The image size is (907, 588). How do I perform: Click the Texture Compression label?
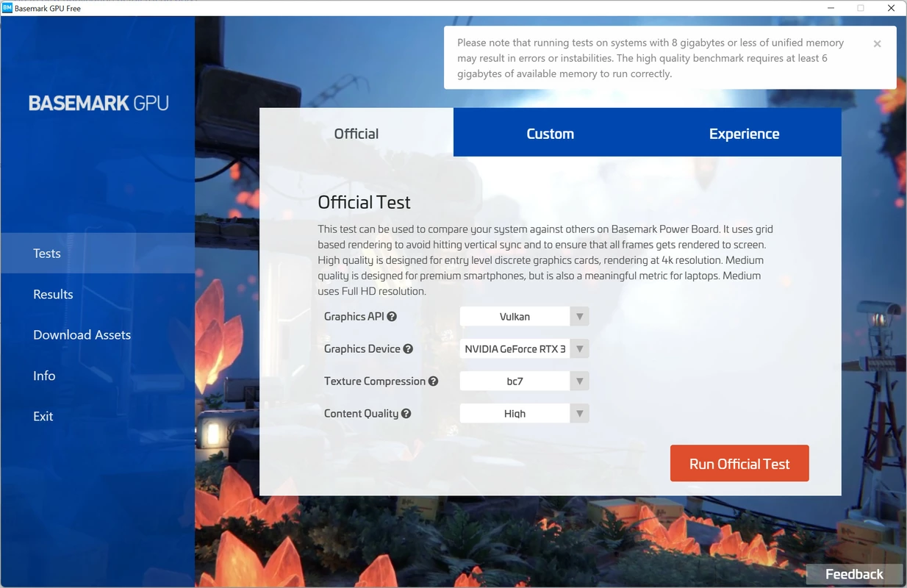(375, 381)
